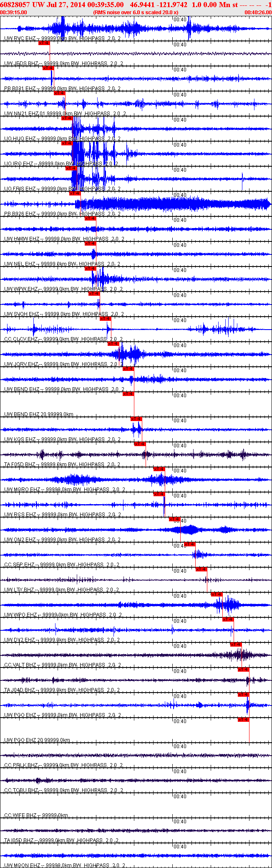Click the UW WPW EHZ station label
Image resolution: width=272 pixels, height=868 pixels.
[x=63, y=289]
